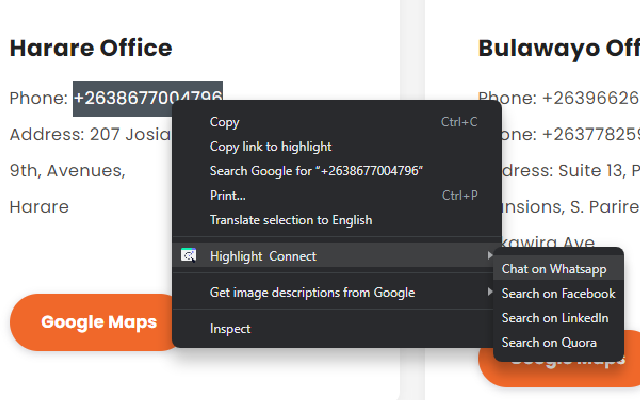Click the Highlight Connect extension icon
640x400 pixels.
(x=188, y=256)
